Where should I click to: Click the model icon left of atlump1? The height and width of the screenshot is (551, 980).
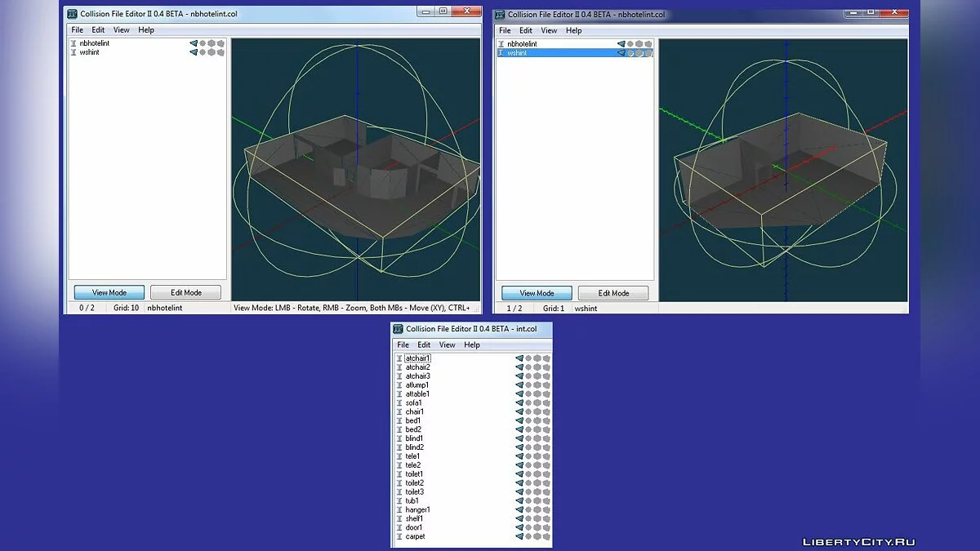pos(399,385)
